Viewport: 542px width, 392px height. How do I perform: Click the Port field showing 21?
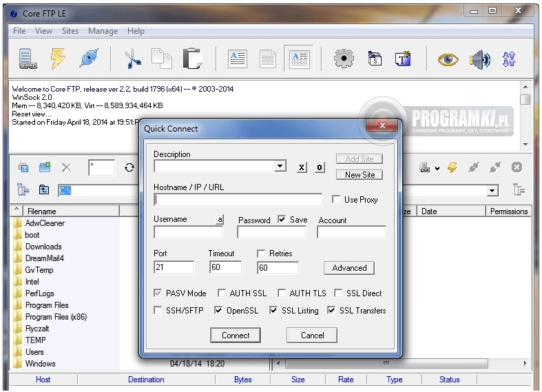tap(174, 267)
